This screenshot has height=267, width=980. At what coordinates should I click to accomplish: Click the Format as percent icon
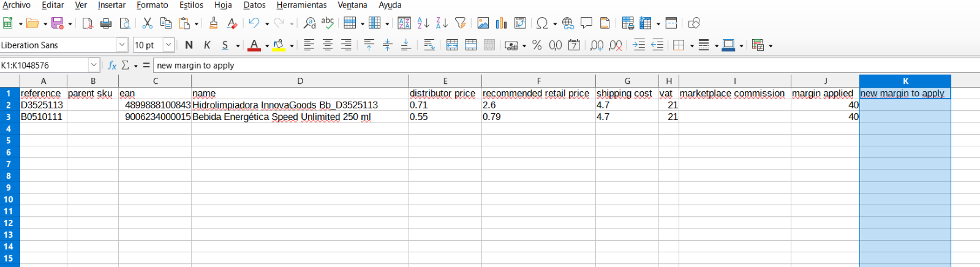click(537, 45)
